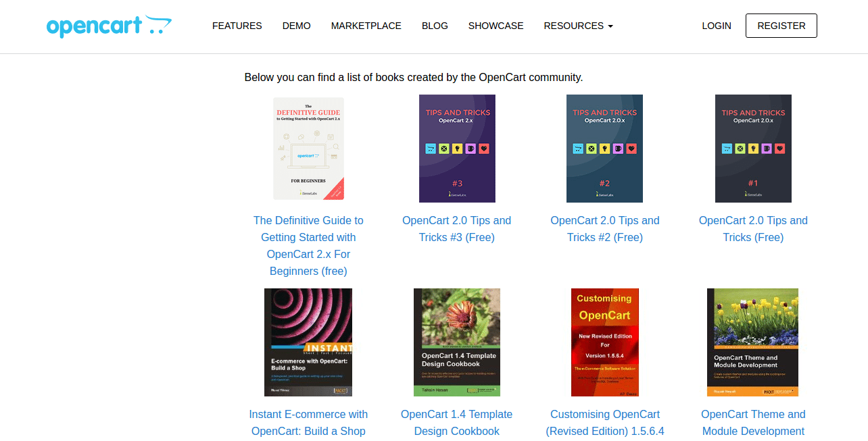Open the Showcase menu item
868x441 pixels.
[496, 26]
